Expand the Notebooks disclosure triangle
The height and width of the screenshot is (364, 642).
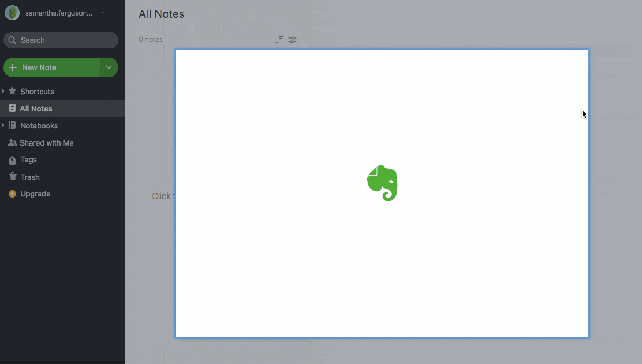coord(3,126)
